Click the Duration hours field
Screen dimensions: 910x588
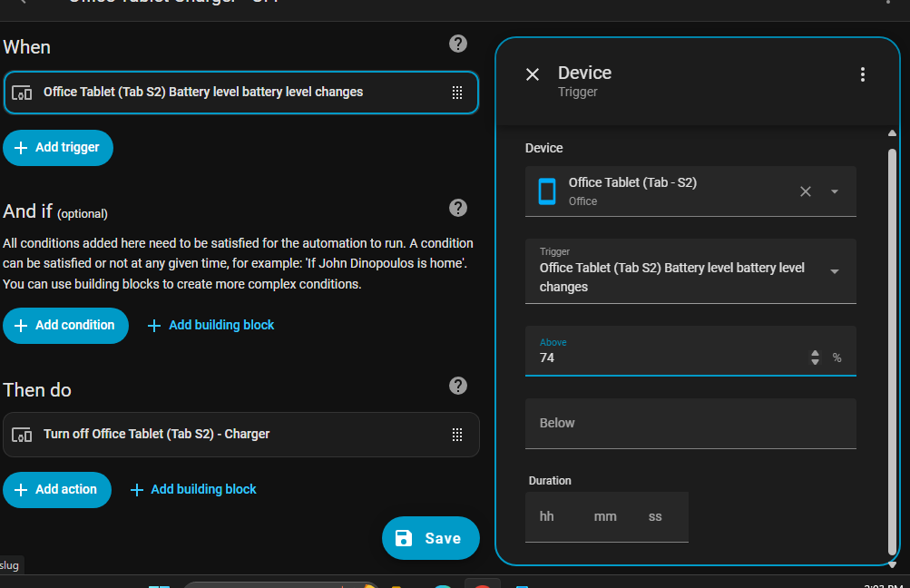point(547,516)
